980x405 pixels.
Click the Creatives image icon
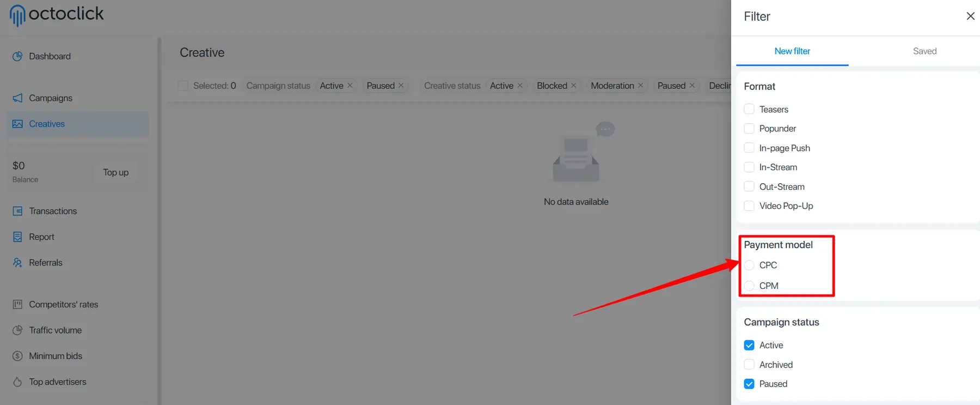point(17,124)
